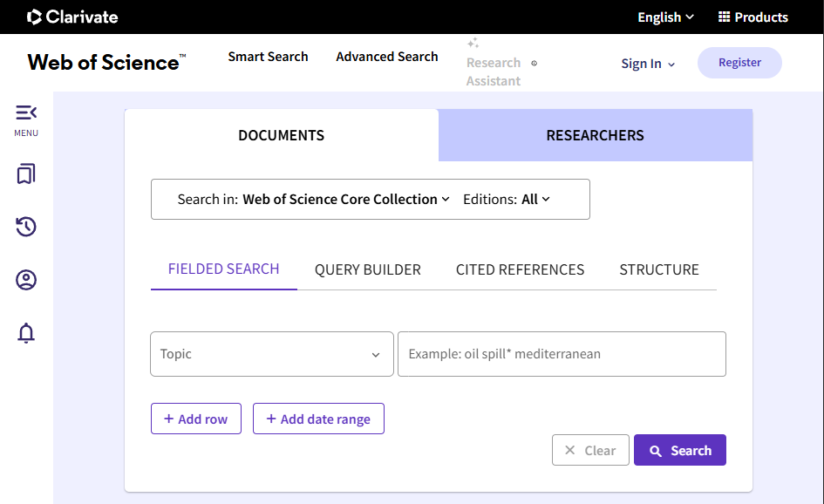Click the search terms input field
The image size is (824, 504).
click(562, 354)
